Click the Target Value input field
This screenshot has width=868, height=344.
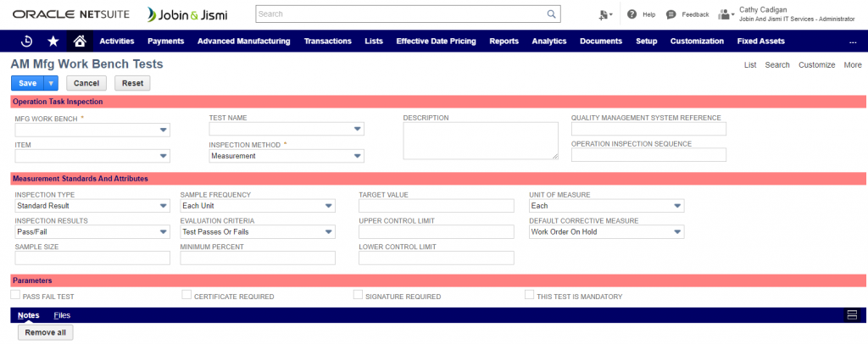point(436,206)
